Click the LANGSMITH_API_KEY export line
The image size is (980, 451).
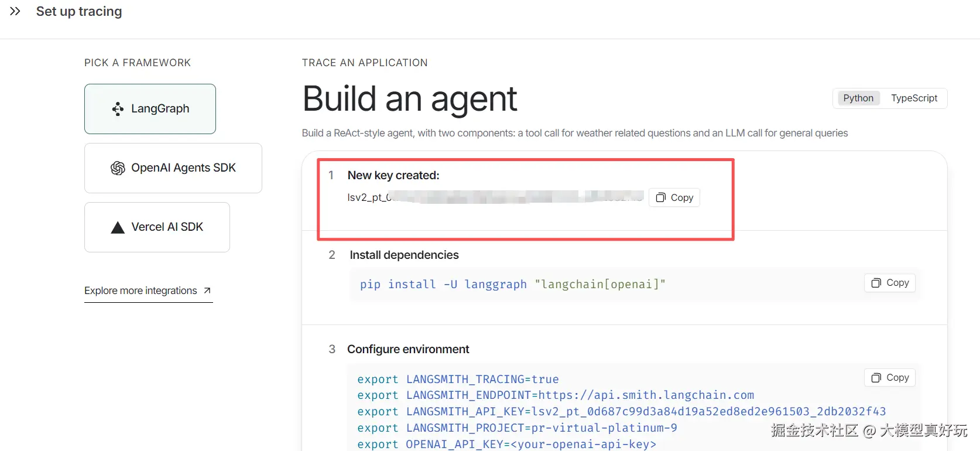[622, 412]
